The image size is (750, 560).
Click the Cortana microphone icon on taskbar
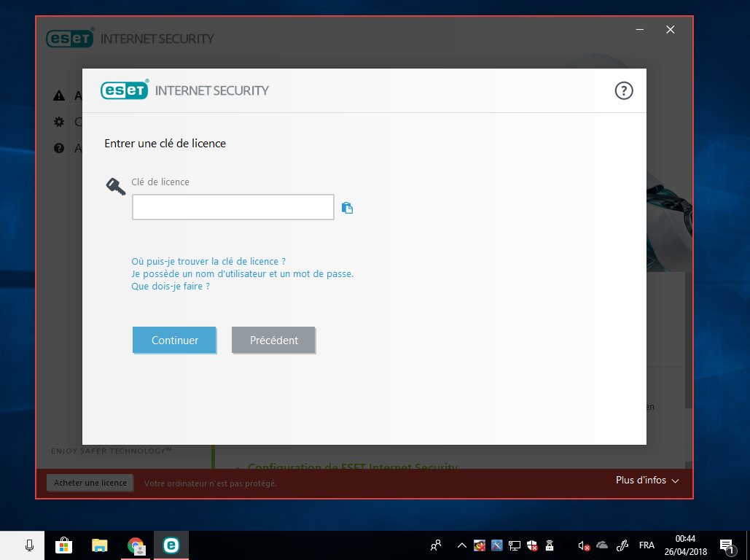tap(29, 545)
